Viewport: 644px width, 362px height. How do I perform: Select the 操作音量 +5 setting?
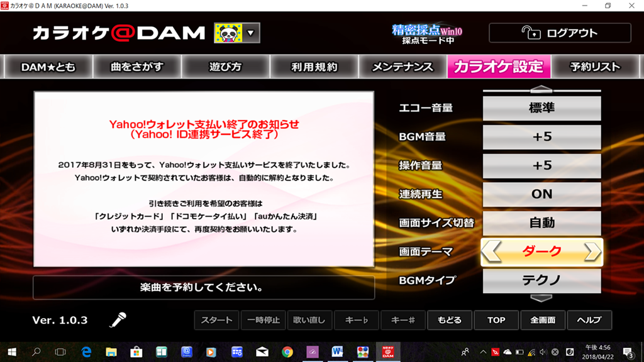pyautogui.click(x=541, y=165)
